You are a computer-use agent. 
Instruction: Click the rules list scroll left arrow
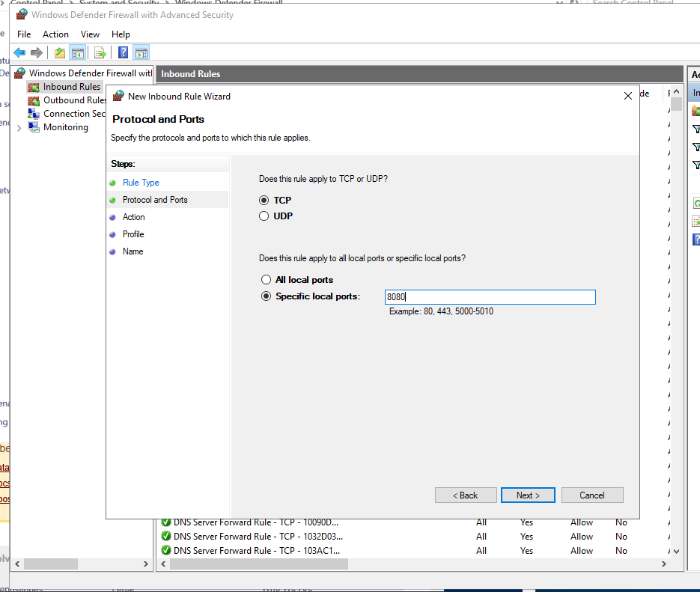point(163,564)
